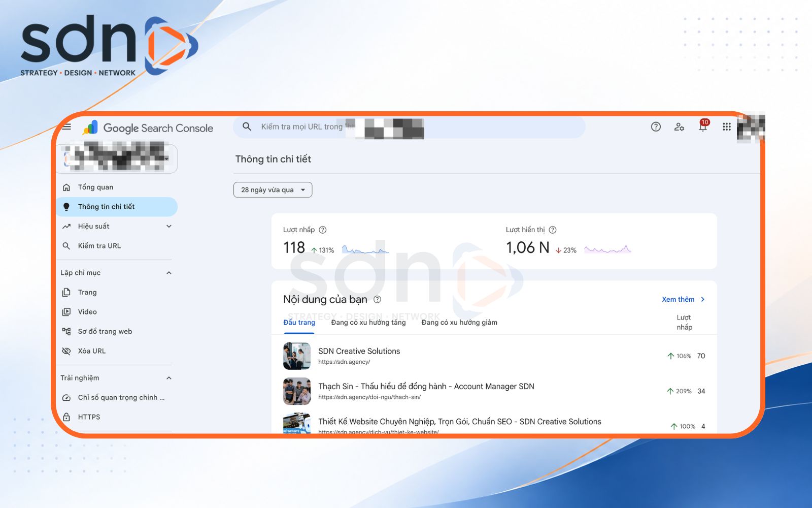This screenshot has height=508, width=812.
Task: Collapse the Lập chỉ mục section
Action: tap(169, 273)
